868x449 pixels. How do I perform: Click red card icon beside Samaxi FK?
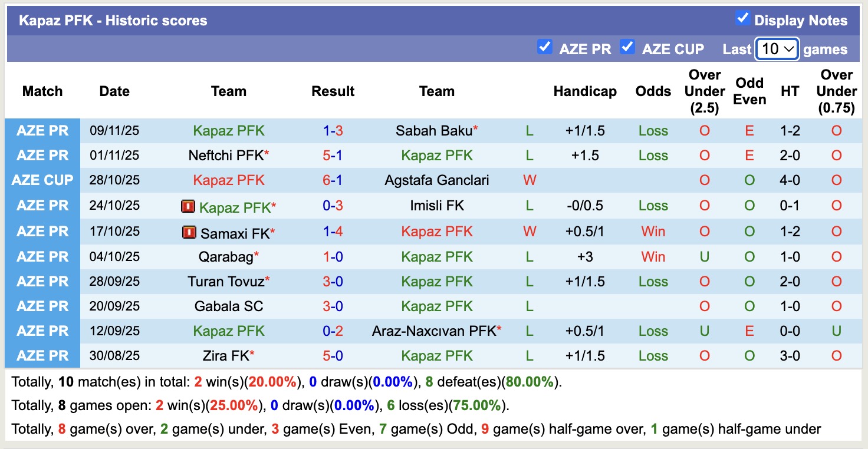[189, 232]
